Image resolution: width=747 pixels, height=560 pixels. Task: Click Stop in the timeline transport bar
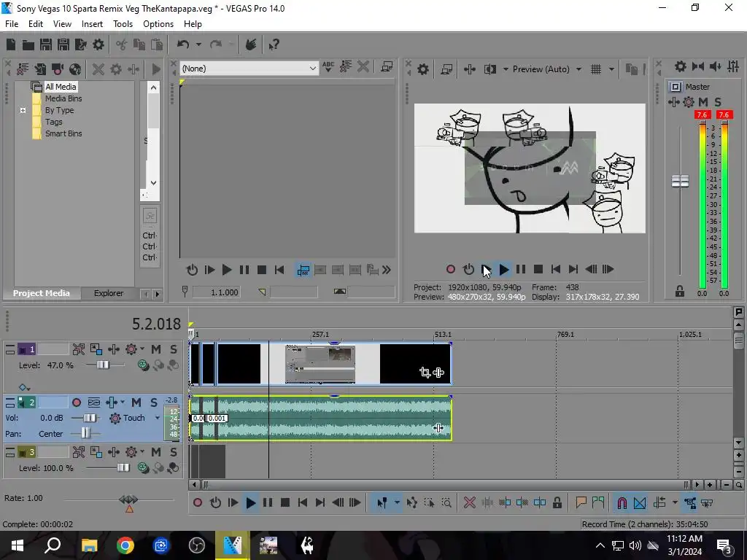(x=285, y=502)
